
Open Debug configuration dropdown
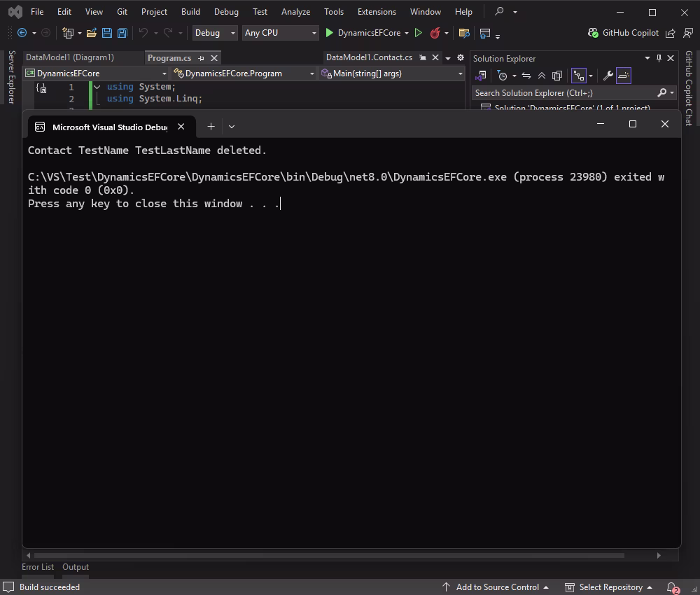click(214, 33)
